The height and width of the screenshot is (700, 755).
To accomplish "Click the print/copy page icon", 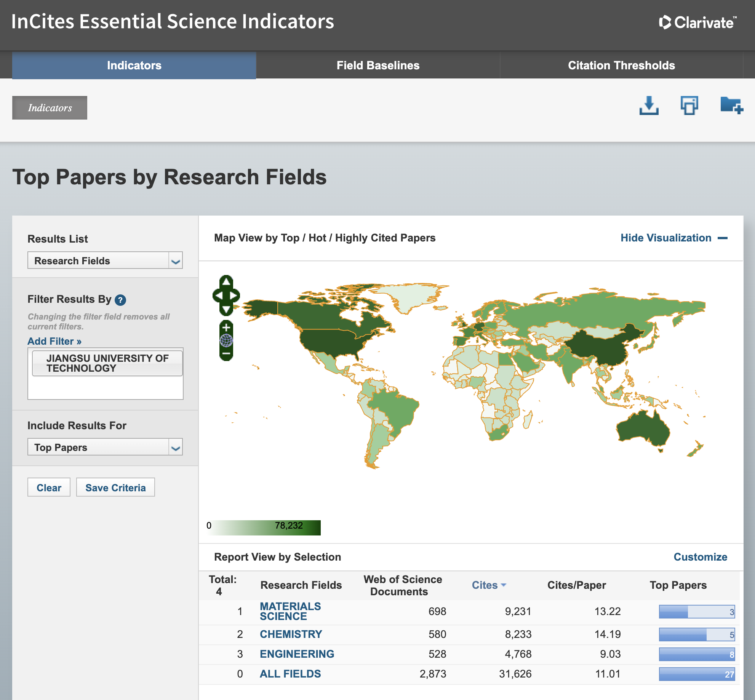I will pyautogui.click(x=689, y=106).
